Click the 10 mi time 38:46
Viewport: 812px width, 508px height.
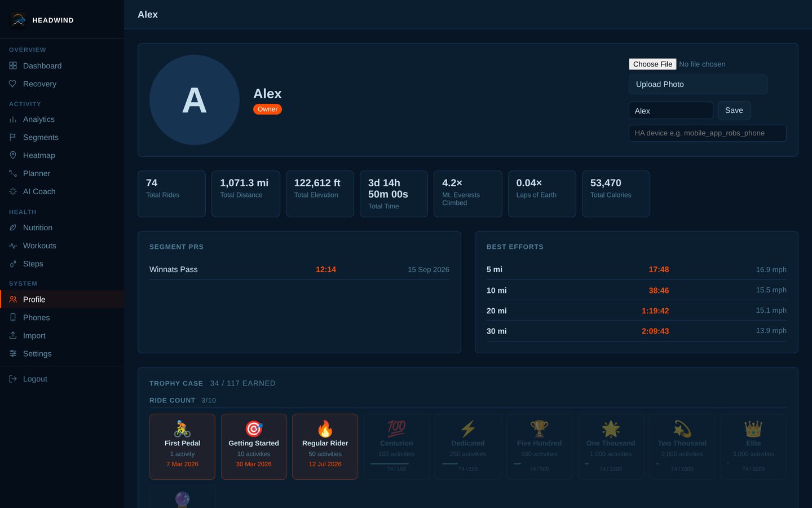click(659, 290)
